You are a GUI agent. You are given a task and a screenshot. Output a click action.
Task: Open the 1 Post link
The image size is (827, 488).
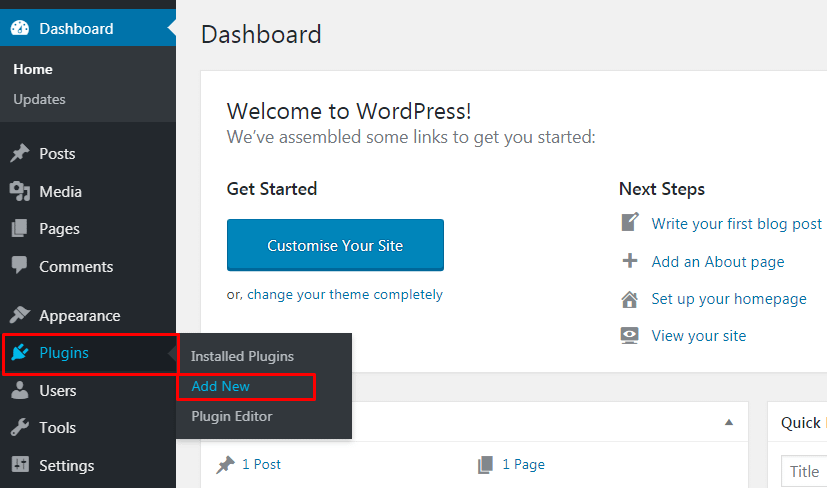tap(262, 464)
